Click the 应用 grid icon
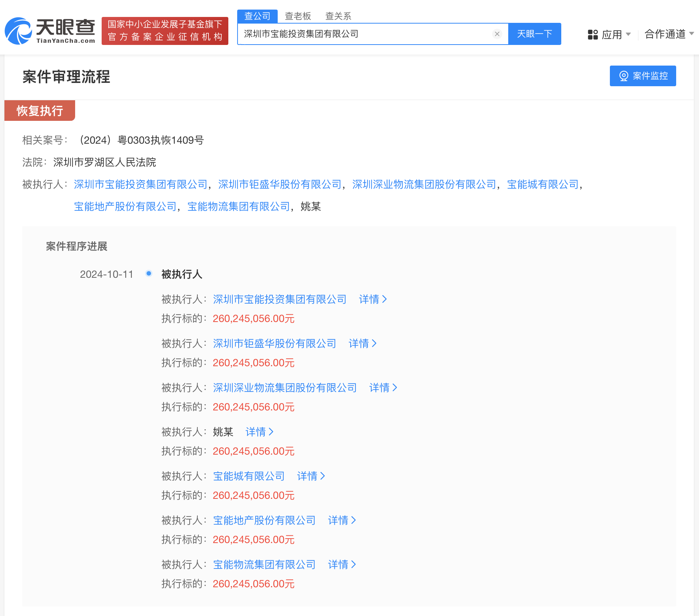This screenshot has width=699, height=616. [x=593, y=35]
